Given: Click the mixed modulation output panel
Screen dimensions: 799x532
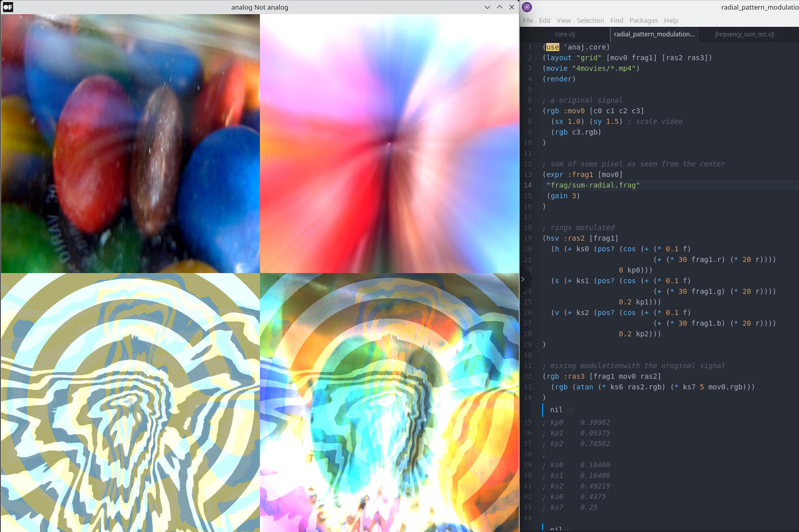Looking at the screenshot, I should 389,403.
